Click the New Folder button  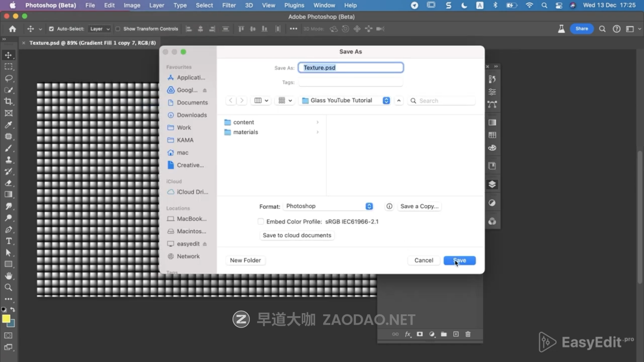tap(245, 261)
